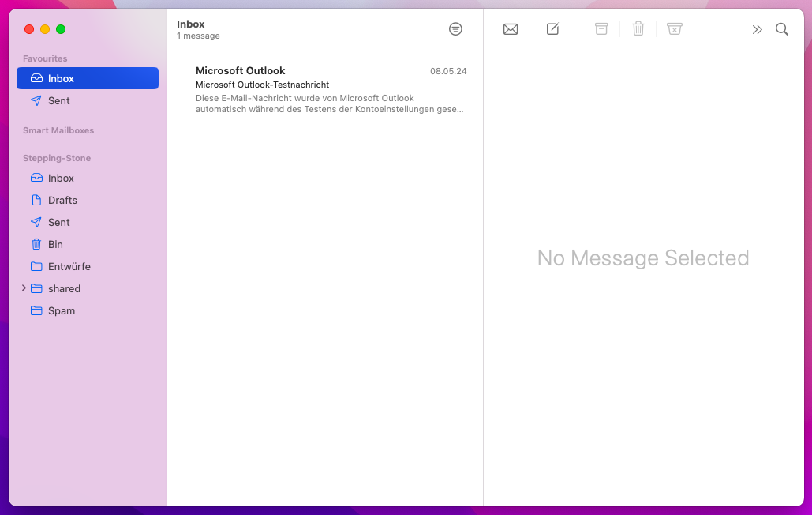Toggle the message filter button
The image size is (812, 515).
(455, 29)
